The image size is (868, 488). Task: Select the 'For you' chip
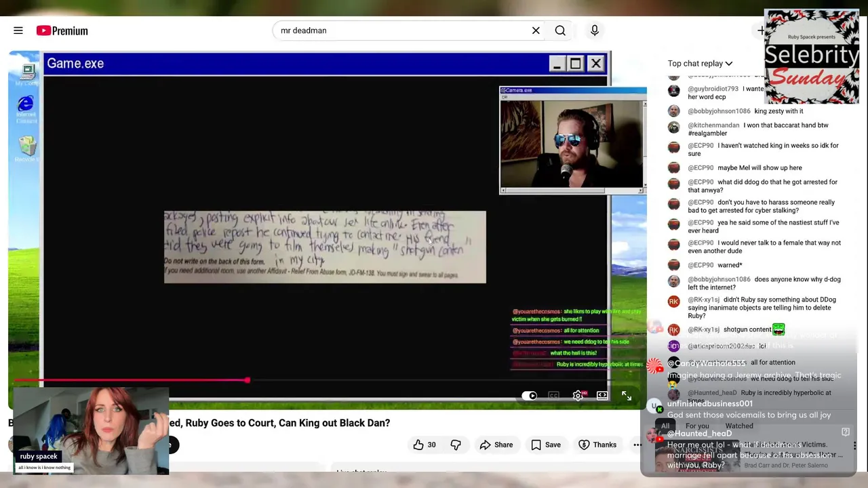pyautogui.click(x=697, y=426)
